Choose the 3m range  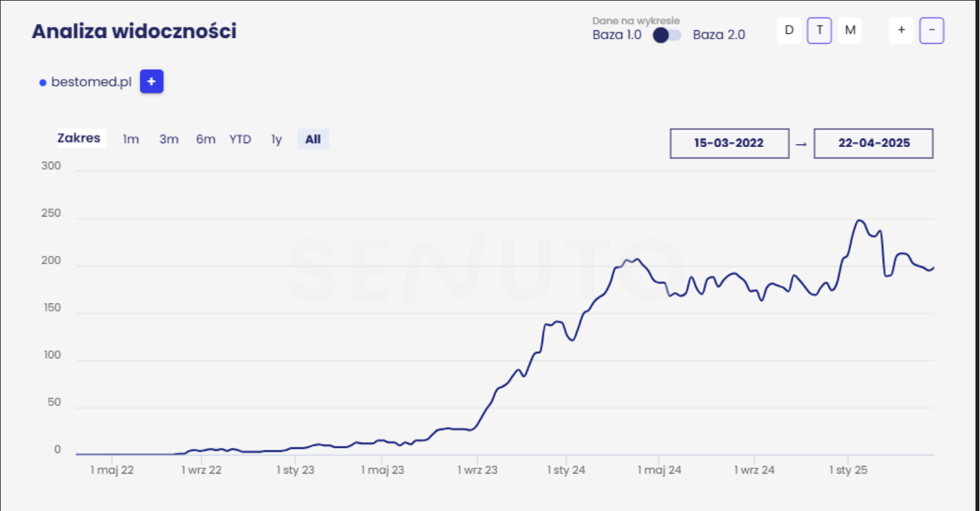click(x=169, y=139)
